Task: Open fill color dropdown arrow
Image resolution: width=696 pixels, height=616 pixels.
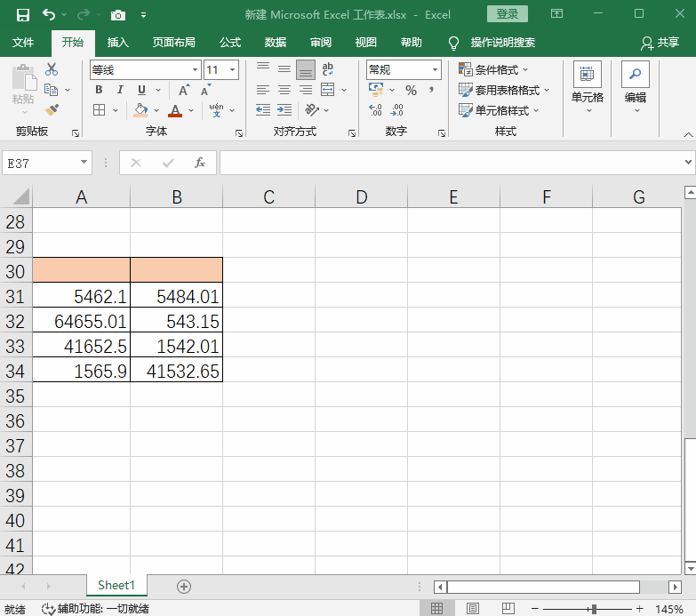Action: pyautogui.click(x=156, y=110)
